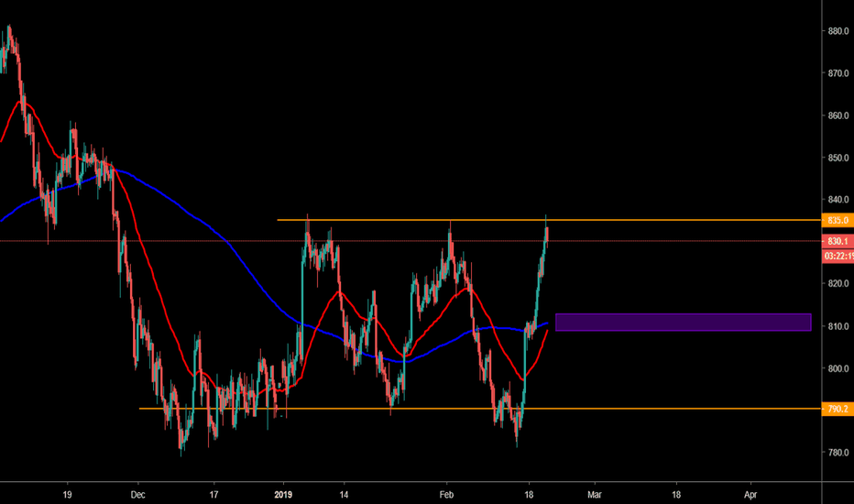The image size is (854, 504).
Task: Click the 830.1 current price label
Action: click(838, 241)
